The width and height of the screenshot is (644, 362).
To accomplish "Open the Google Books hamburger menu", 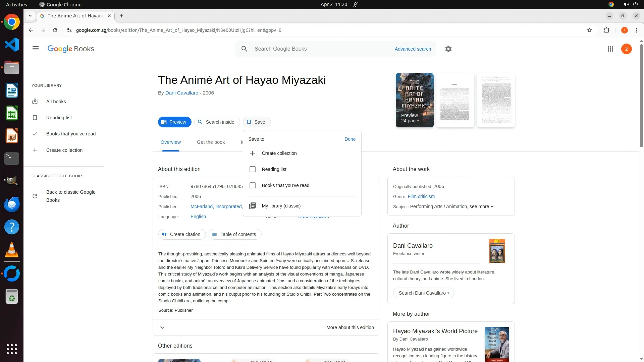I will (36, 49).
